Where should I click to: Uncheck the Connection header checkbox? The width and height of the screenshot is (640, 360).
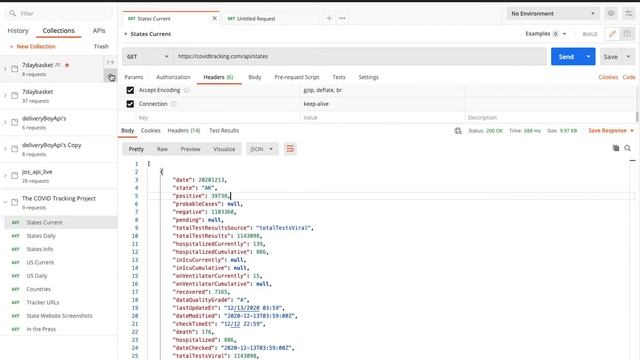coord(130,104)
